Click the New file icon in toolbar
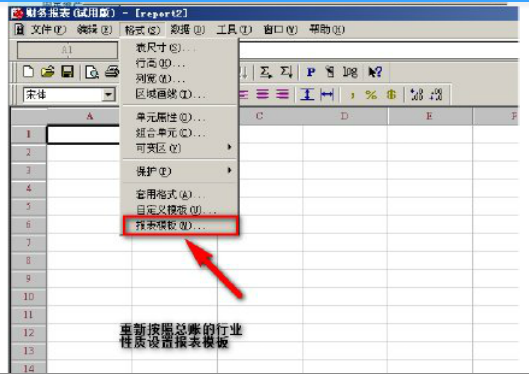The width and height of the screenshot is (529, 376). pyautogui.click(x=29, y=72)
